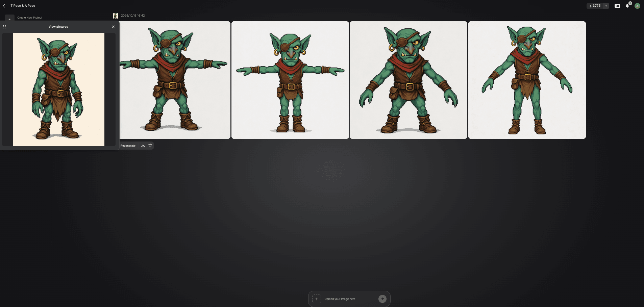Viewport: 644px width, 307px height.
Task: Add more credits with the plus button
Action: pyautogui.click(x=606, y=6)
